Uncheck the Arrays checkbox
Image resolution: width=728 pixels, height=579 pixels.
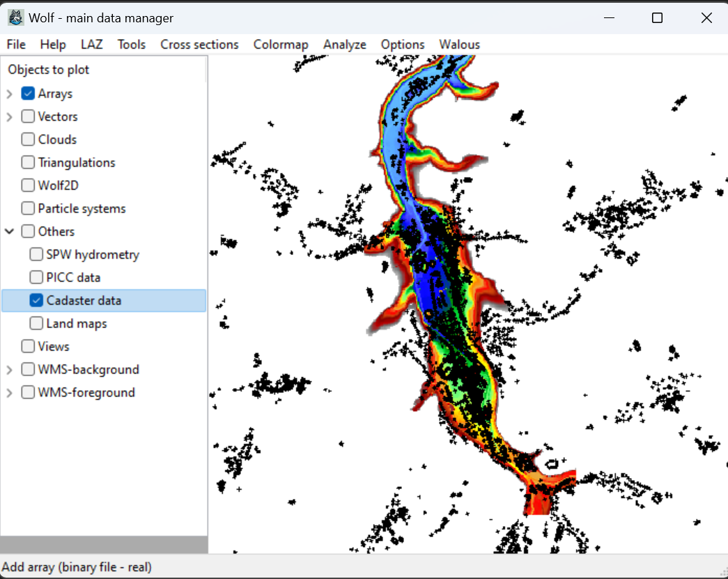point(28,93)
